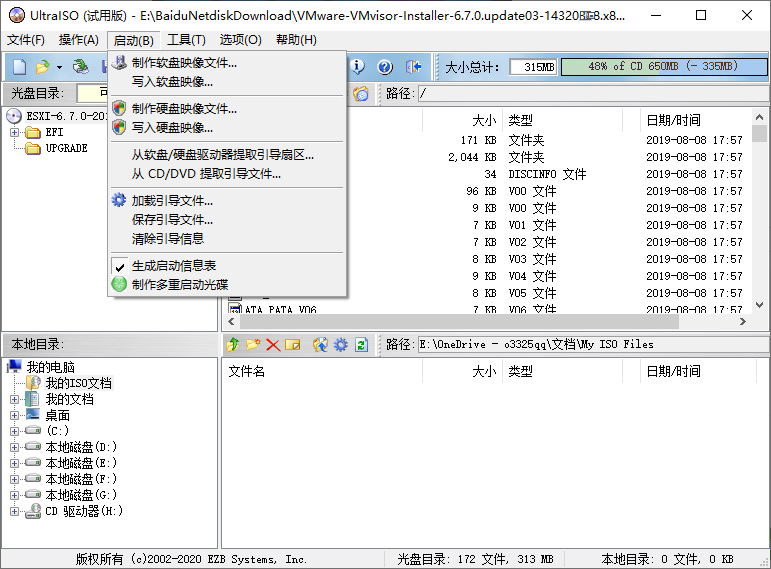This screenshot has height=569, width=771.
Task: Select 从软盘/硬盘驱动器提取引导扇区...
Action: click(x=227, y=155)
